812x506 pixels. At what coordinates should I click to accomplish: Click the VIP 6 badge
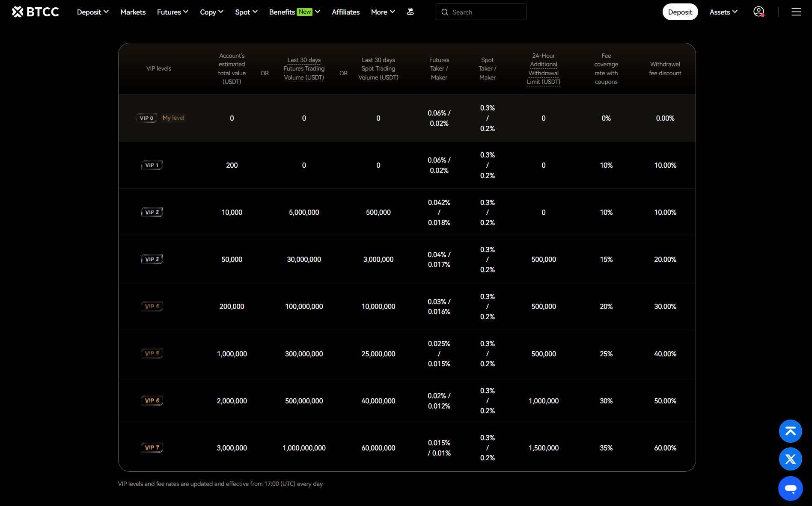[x=152, y=400]
